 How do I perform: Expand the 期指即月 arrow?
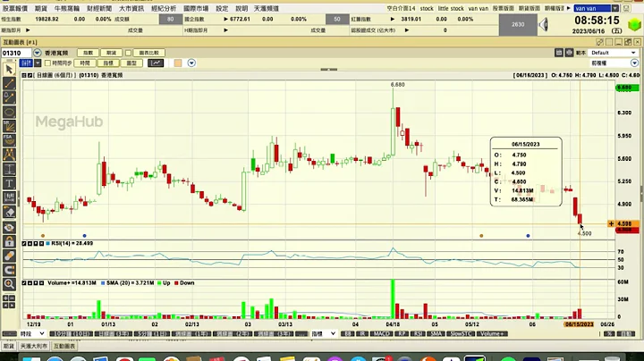point(28,30)
